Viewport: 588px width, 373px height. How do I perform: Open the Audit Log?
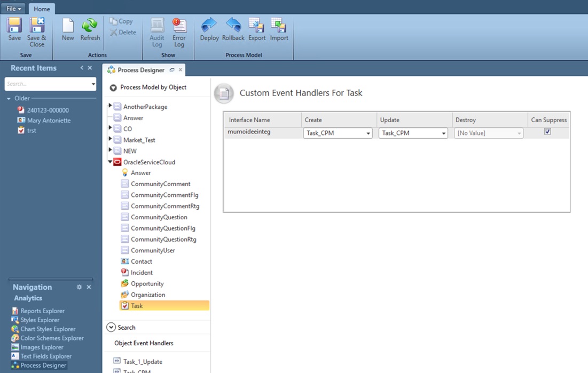(157, 33)
